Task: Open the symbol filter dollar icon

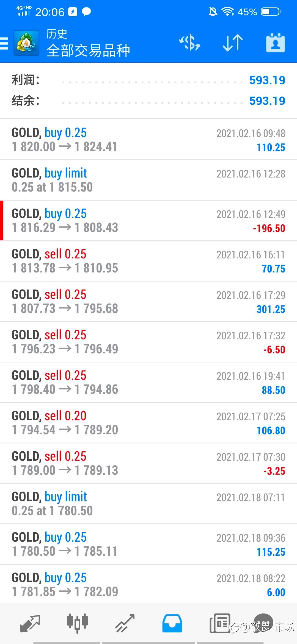Action: pos(190,43)
